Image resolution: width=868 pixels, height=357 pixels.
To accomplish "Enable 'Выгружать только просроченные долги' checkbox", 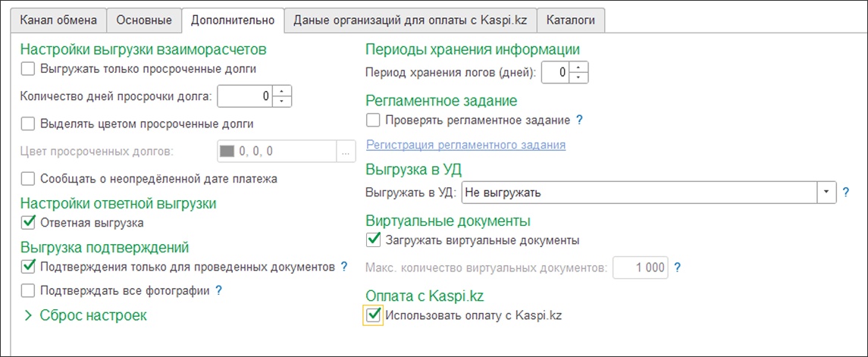I will coord(28,69).
